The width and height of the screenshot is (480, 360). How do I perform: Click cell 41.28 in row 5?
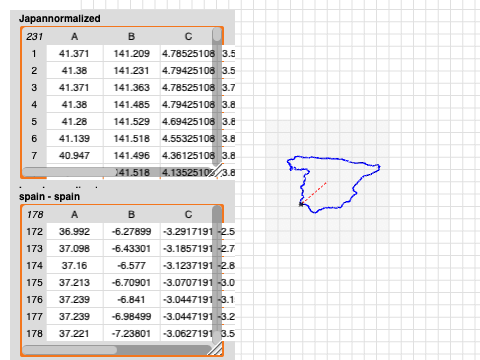75,122
